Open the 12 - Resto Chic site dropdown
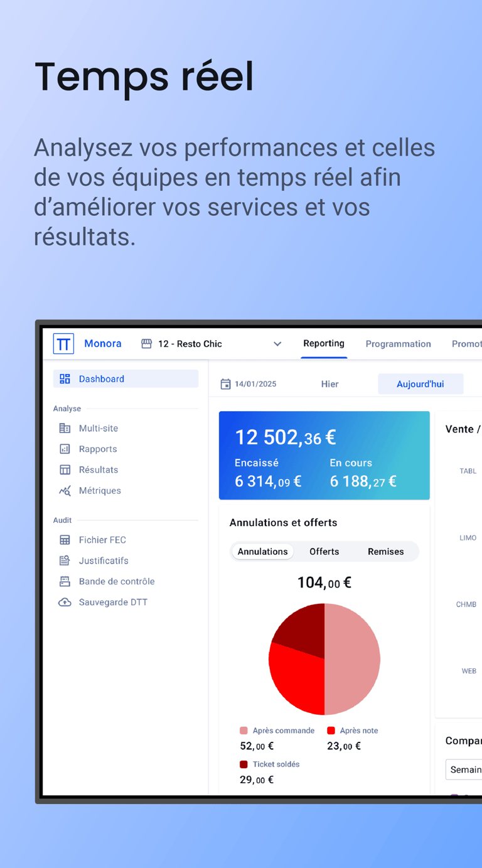Screen dimensions: 482x868 pos(212,344)
